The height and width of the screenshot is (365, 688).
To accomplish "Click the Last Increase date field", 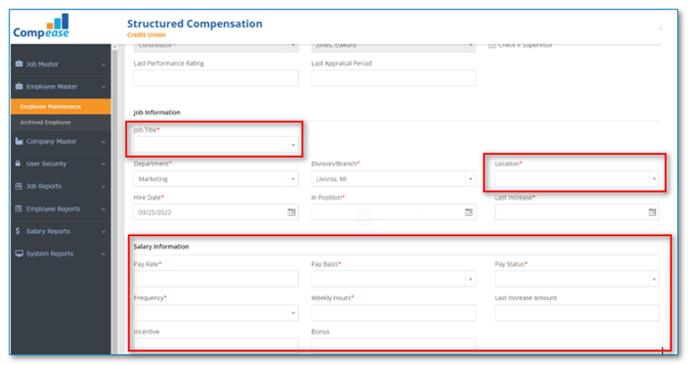I will point(577,212).
